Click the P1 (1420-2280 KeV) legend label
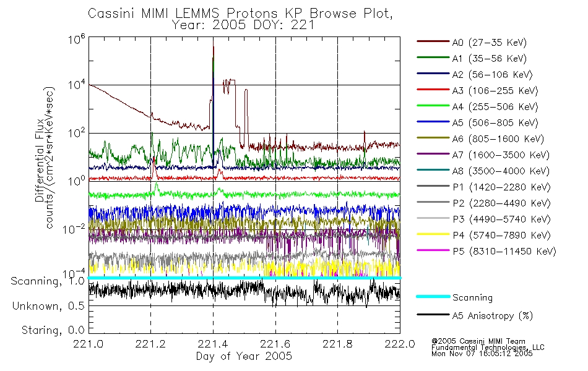588x371 pixels. point(501,187)
